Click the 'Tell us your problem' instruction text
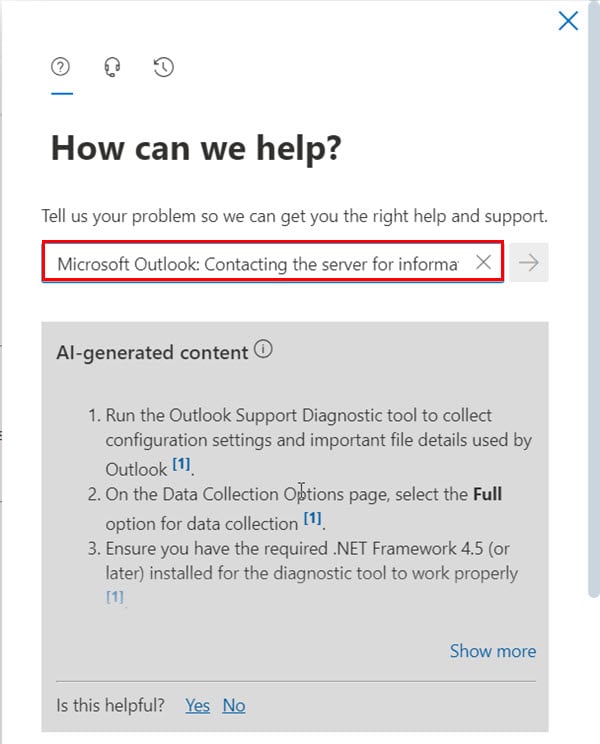This screenshot has height=744, width=600. click(295, 216)
